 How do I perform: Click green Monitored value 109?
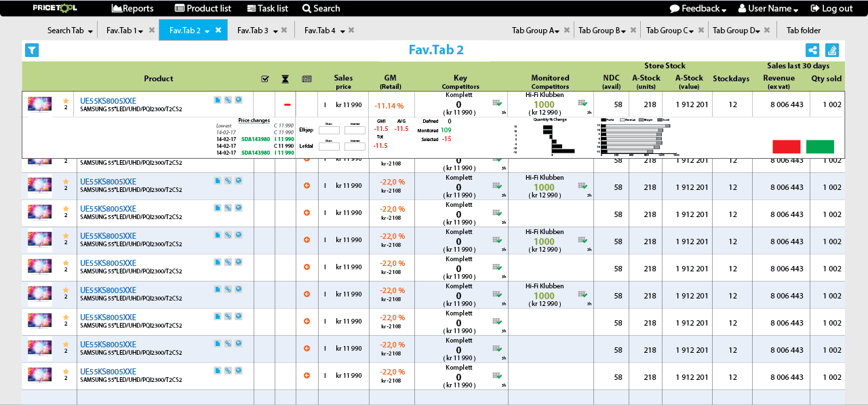pos(446,130)
